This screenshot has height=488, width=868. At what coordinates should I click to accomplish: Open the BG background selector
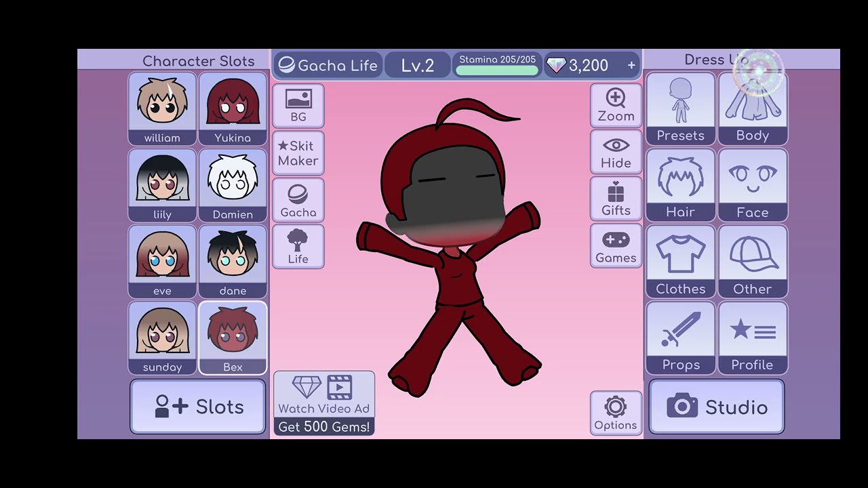(298, 106)
